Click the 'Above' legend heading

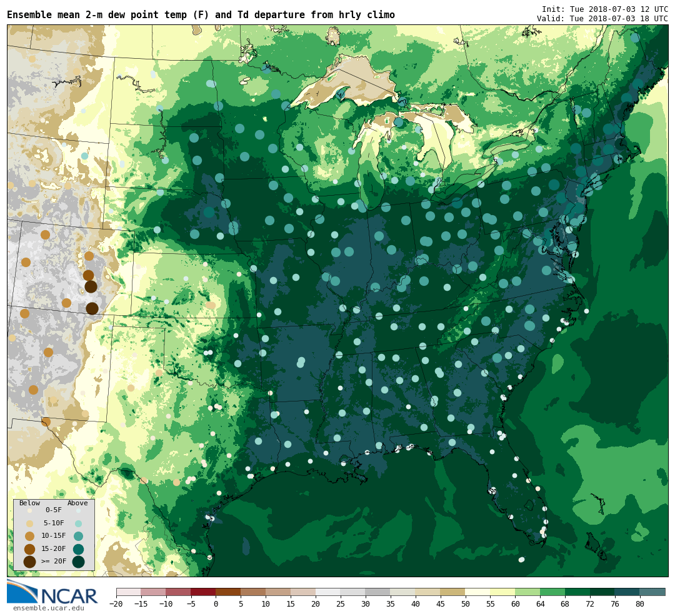tap(77, 503)
